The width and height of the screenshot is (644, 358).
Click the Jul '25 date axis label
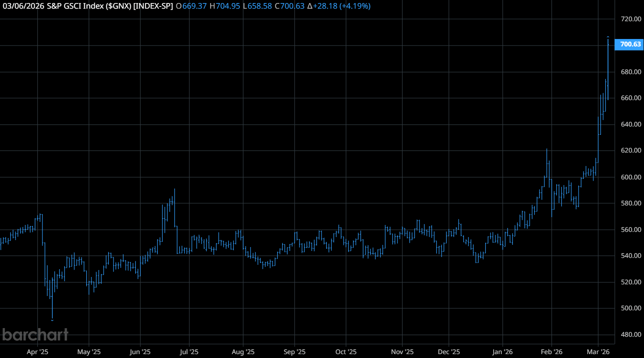tap(189, 352)
